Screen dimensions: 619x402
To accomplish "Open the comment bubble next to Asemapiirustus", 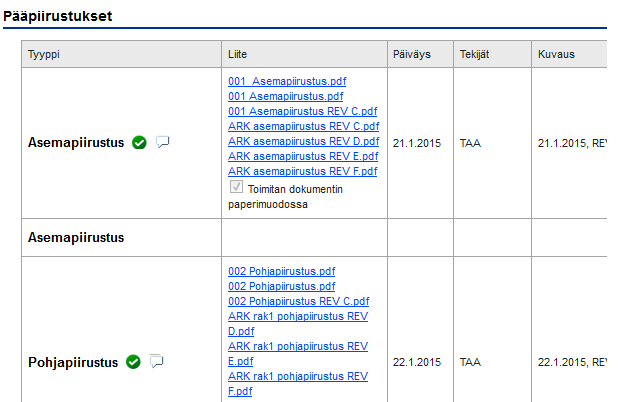I will [x=163, y=142].
